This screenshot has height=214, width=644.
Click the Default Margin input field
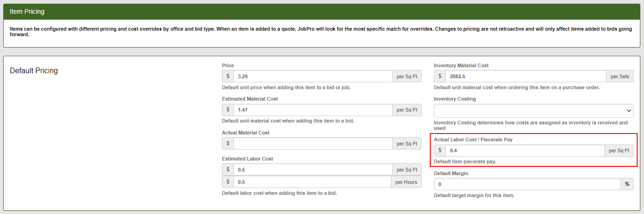(x=527, y=184)
